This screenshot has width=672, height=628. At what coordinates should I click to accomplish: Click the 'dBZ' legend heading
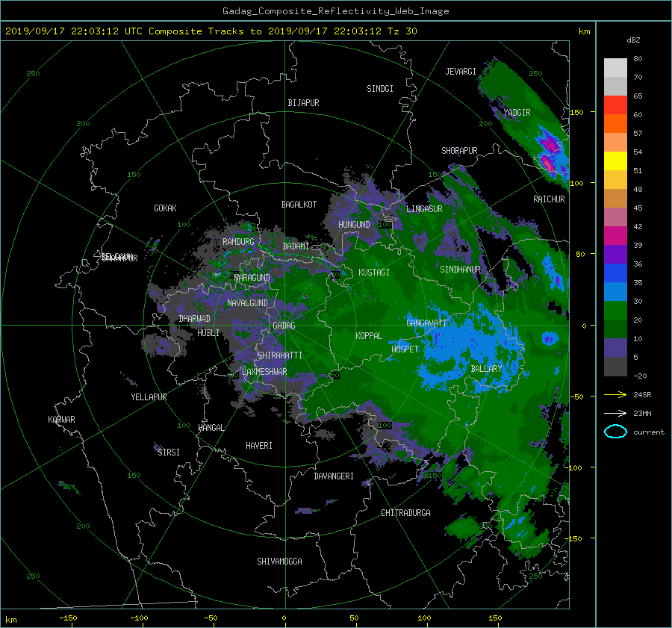tap(633, 40)
